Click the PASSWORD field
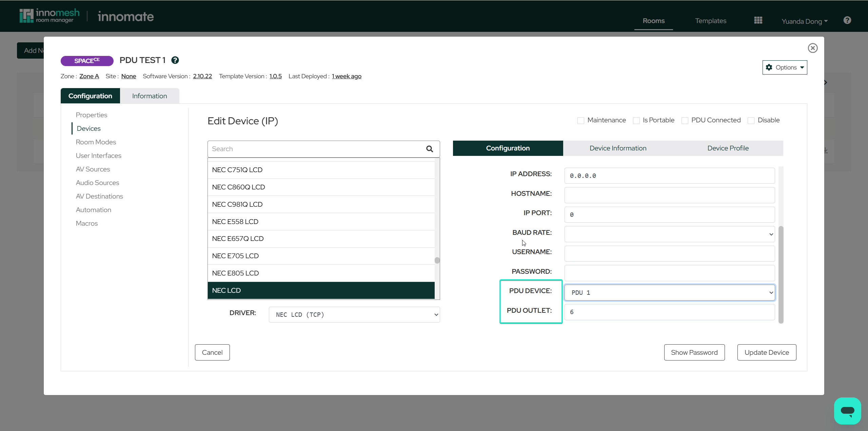Image resolution: width=868 pixels, height=431 pixels. pos(669,273)
